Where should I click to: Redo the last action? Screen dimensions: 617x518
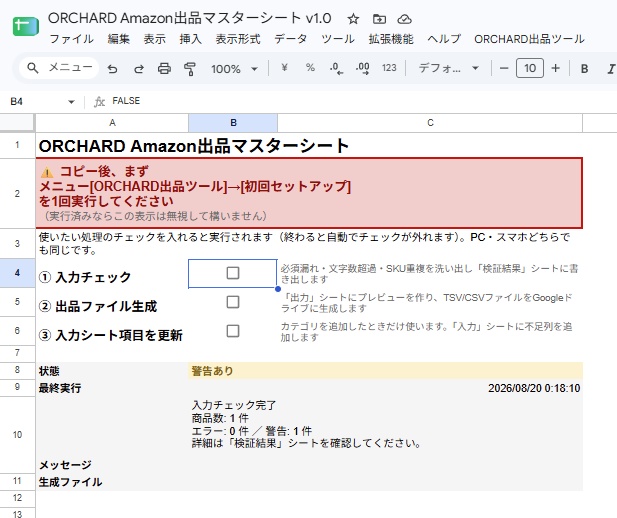(x=139, y=69)
